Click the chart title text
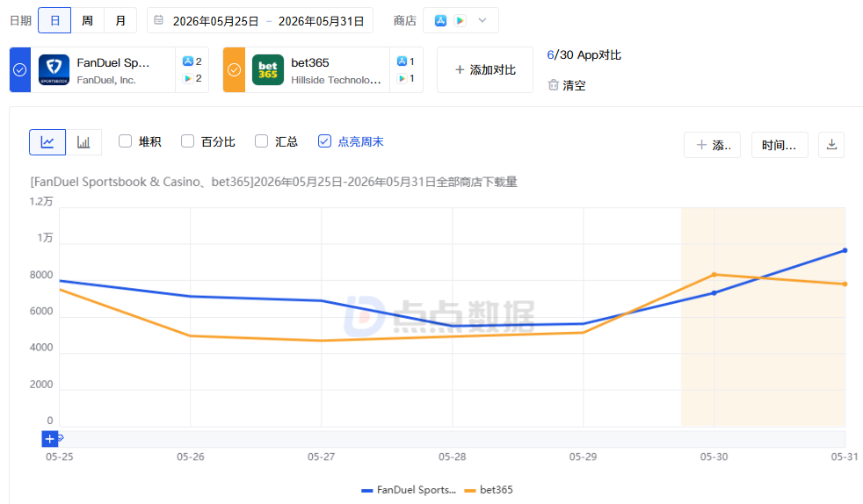The width and height of the screenshot is (863, 504). pos(273,182)
